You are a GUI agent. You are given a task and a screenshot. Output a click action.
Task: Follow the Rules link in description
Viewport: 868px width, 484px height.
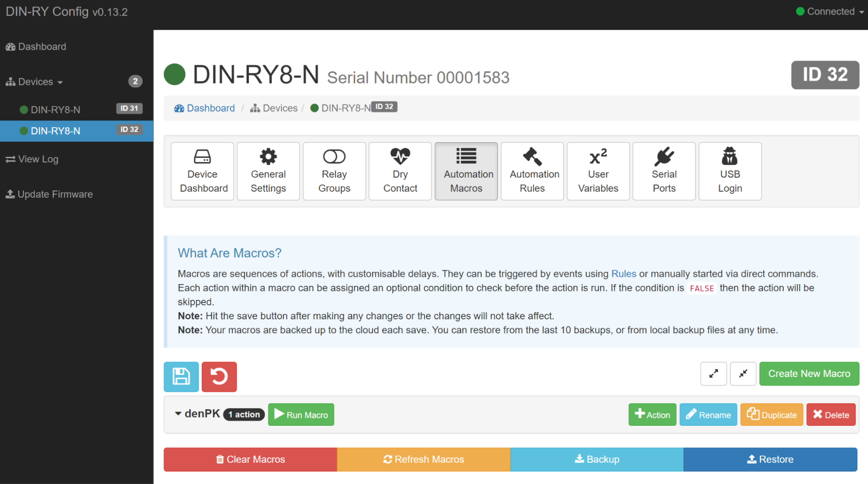pos(623,274)
